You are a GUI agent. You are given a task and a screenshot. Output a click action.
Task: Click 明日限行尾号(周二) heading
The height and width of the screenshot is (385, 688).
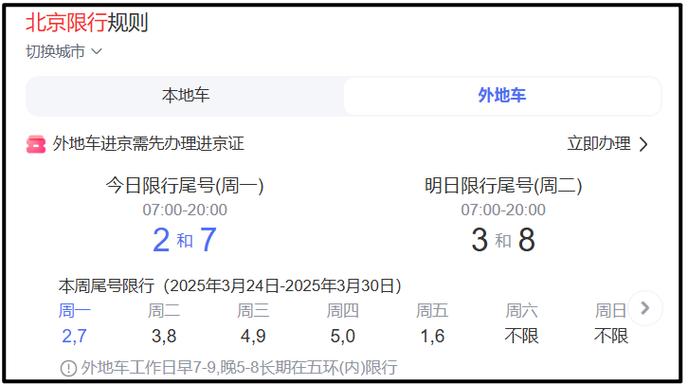tap(503, 185)
